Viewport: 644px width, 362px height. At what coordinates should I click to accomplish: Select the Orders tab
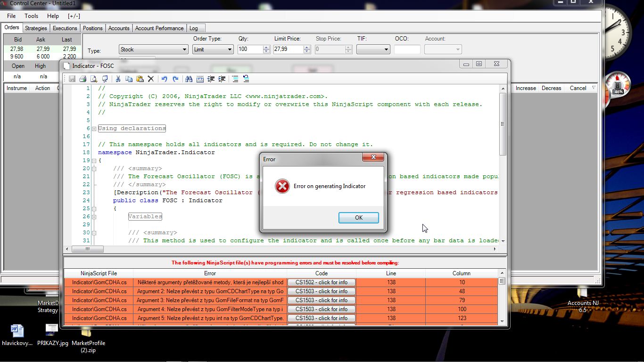point(12,28)
